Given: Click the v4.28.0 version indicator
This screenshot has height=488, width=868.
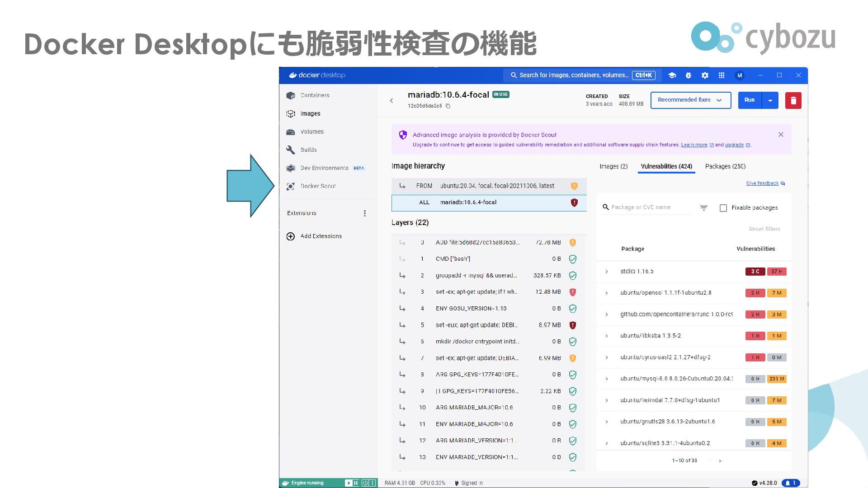Looking at the screenshot, I should [x=764, y=483].
